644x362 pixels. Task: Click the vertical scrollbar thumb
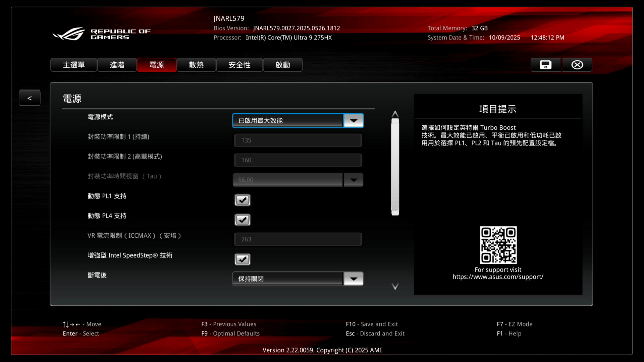pos(395,167)
